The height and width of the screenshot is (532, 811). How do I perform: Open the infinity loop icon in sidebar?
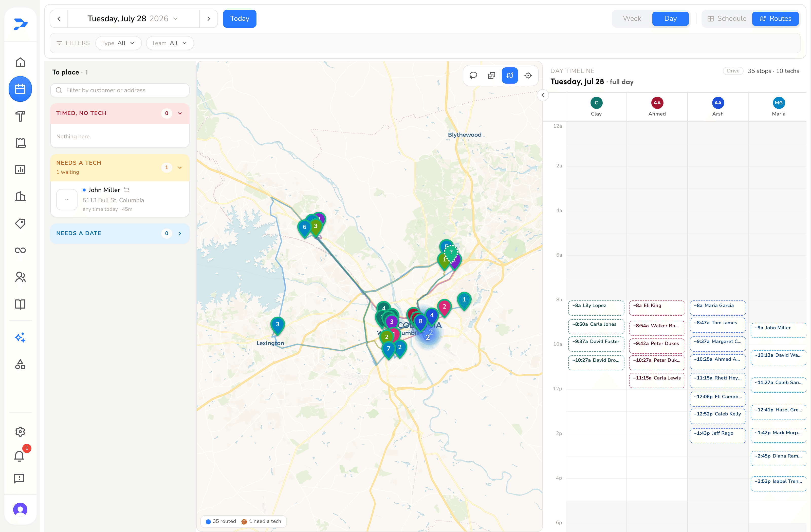click(x=20, y=250)
